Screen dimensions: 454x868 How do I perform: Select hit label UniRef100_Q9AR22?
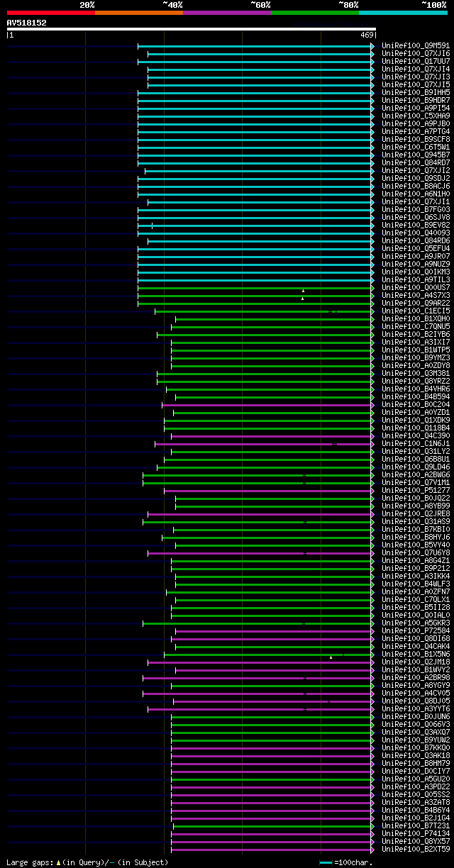[x=416, y=304]
